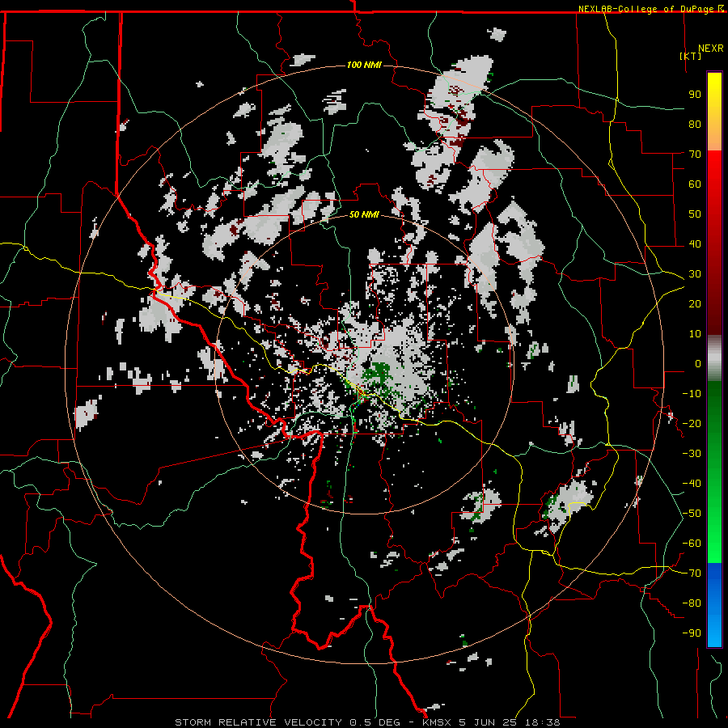Screen dimensions: 728x728
Task: Click the 70 value on the velocity scale
Action: point(695,154)
